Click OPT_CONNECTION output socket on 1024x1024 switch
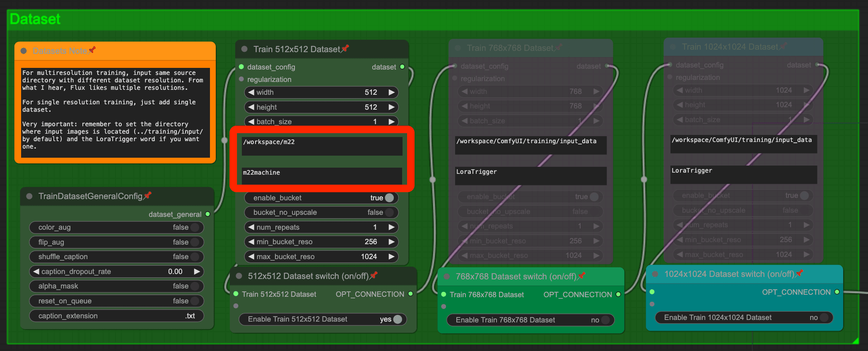This screenshot has width=868, height=351. [x=837, y=292]
